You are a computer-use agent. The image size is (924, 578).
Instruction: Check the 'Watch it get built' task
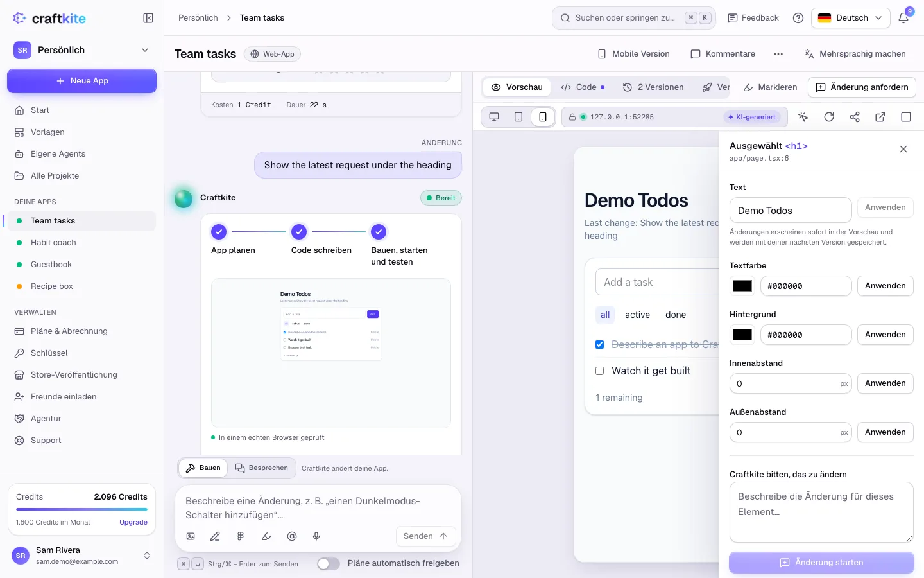pyautogui.click(x=599, y=371)
